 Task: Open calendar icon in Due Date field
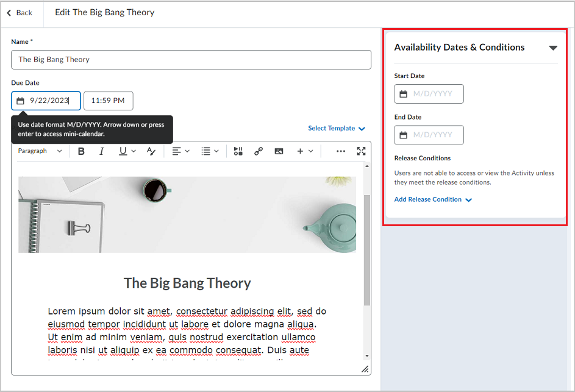(21, 101)
